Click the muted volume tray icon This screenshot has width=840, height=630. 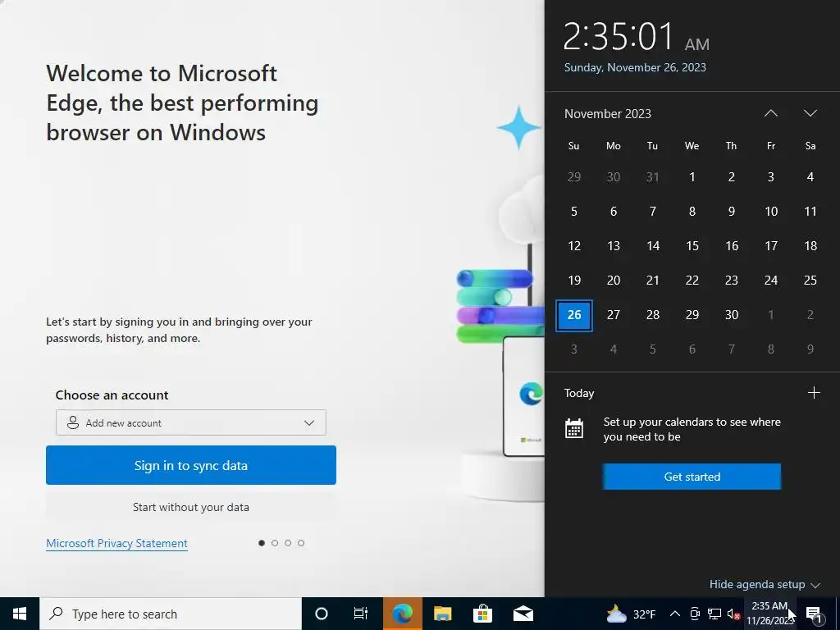click(x=733, y=614)
